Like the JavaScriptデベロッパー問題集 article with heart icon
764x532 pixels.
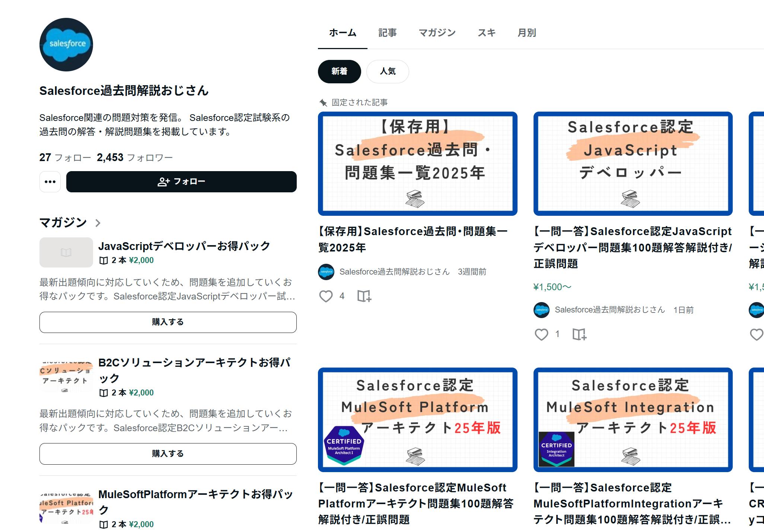click(541, 334)
